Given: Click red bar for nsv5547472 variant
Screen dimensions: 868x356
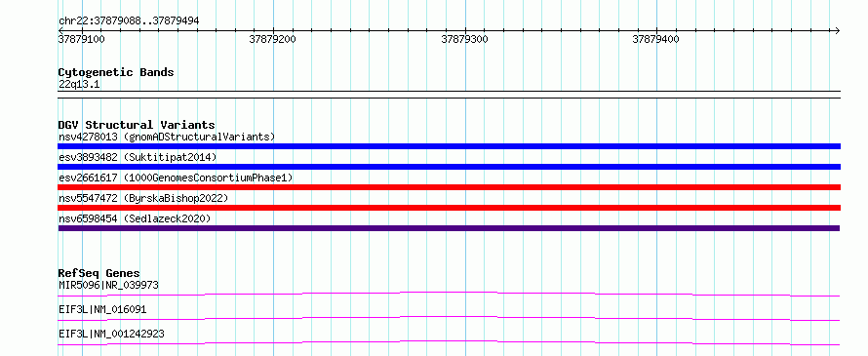Looking at the screenshot, I should tap(449, 208).
